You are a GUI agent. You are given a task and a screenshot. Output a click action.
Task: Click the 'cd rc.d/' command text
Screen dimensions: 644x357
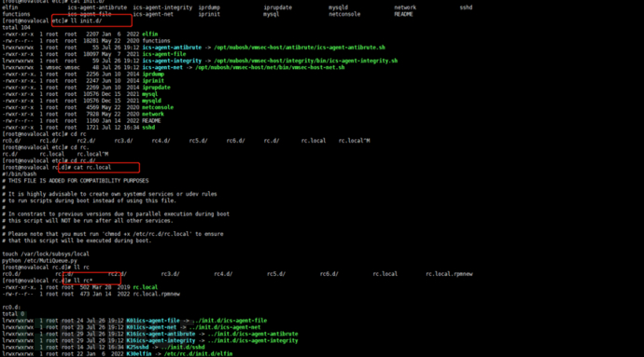coord(83,160)
